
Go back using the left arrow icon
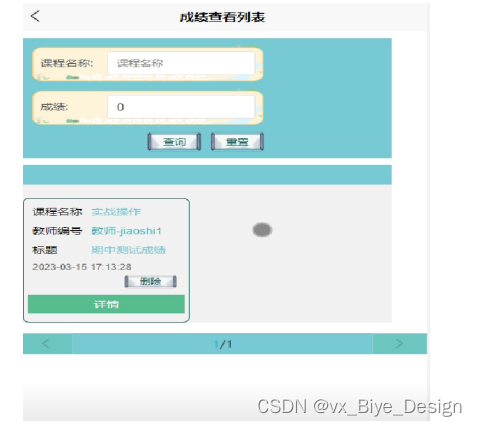coord(35,16)
